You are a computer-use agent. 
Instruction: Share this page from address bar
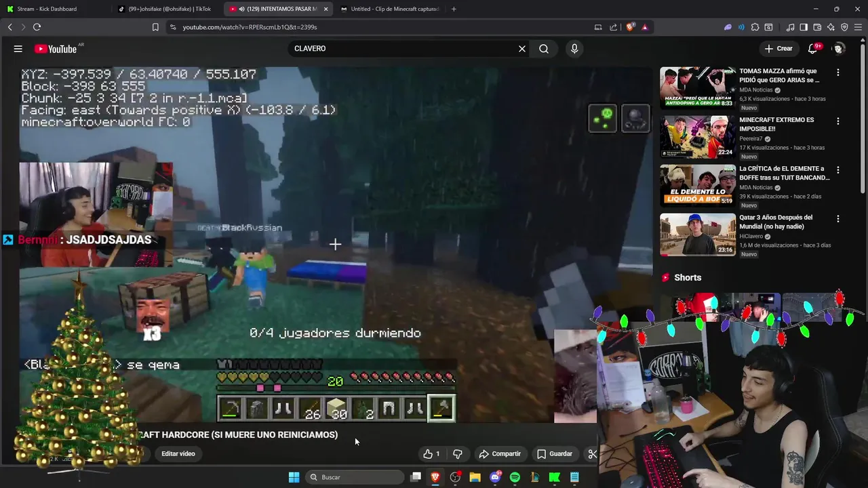(x=614, y=27)
